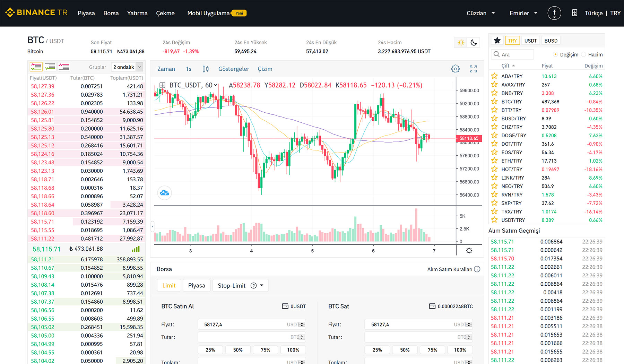Favorite the ETH/TRY pair star
This screenshot has height=364, width=624.
click(x=494, y=161)
